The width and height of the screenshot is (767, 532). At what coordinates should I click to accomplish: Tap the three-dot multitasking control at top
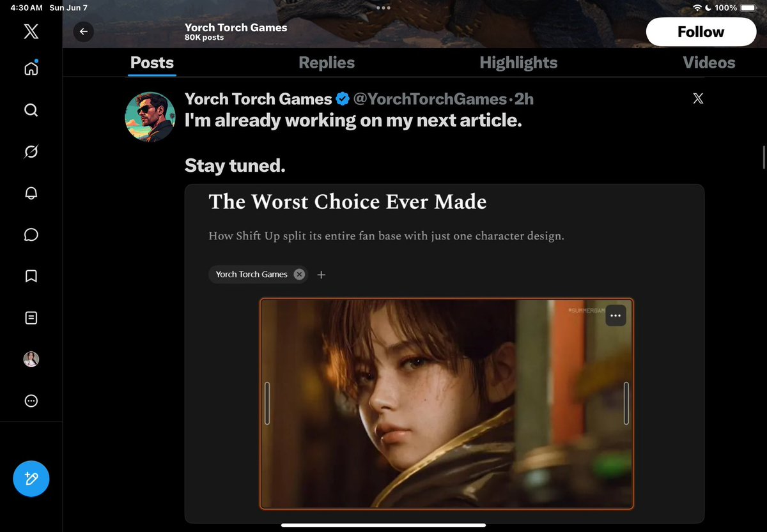383,8
